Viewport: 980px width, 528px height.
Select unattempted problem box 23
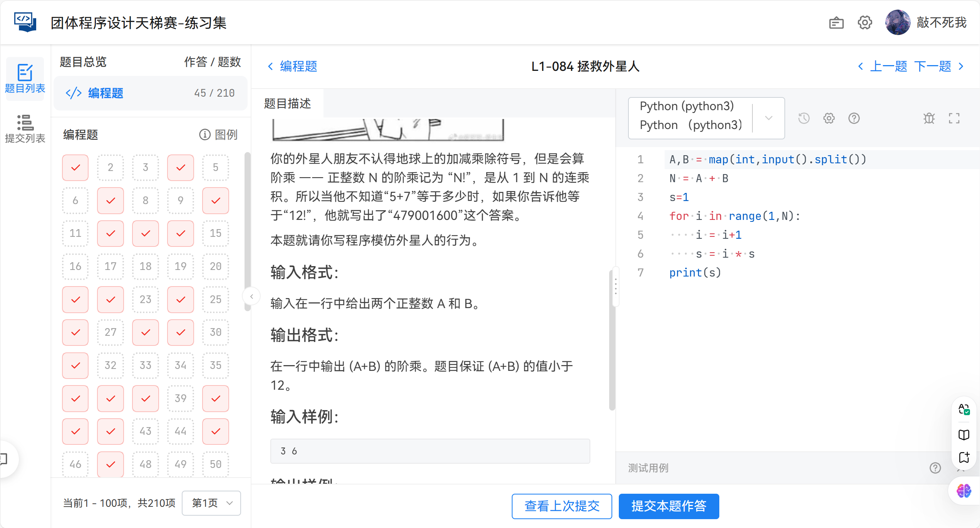coord(146,299)
